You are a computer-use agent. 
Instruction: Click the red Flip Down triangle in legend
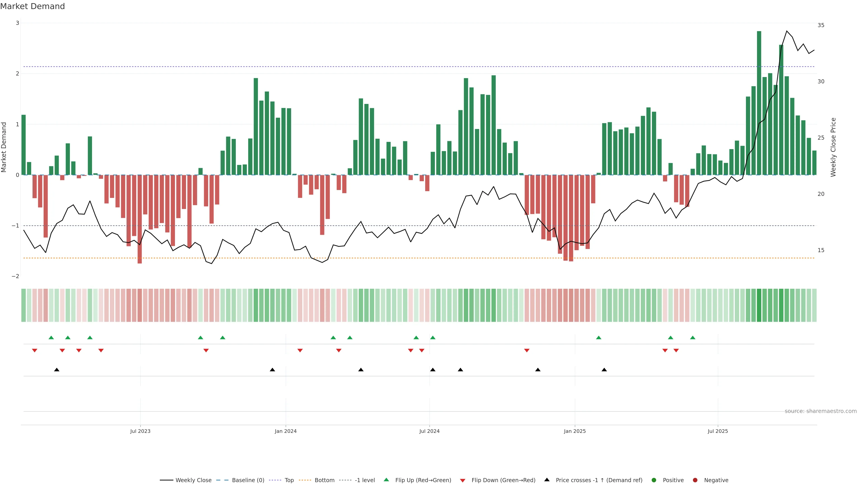(x=463, y=480)
